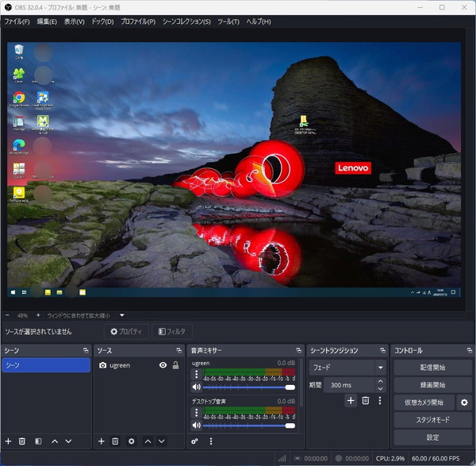Screen dimensions: 476x466
Task: Open virtual camera settings gear icon
Action: pyautogui.click(x=464, y=402)
